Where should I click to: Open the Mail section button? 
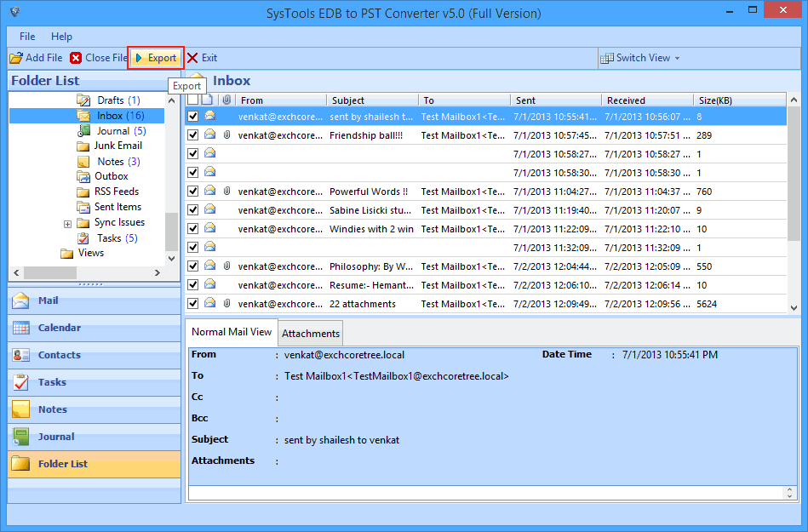click(x=95, y=300)
